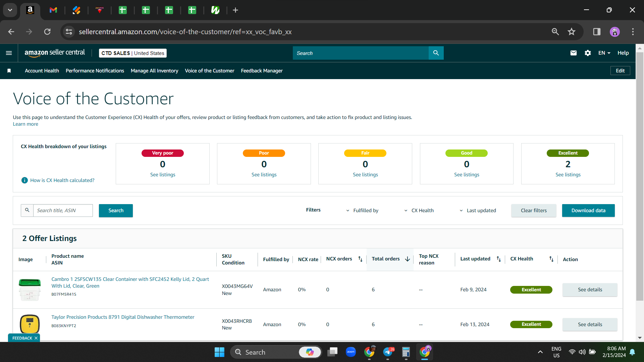Open the Cambro Clear Container product link
The height and width of the screenshot is (362, 644).
(x=130, y=283)
